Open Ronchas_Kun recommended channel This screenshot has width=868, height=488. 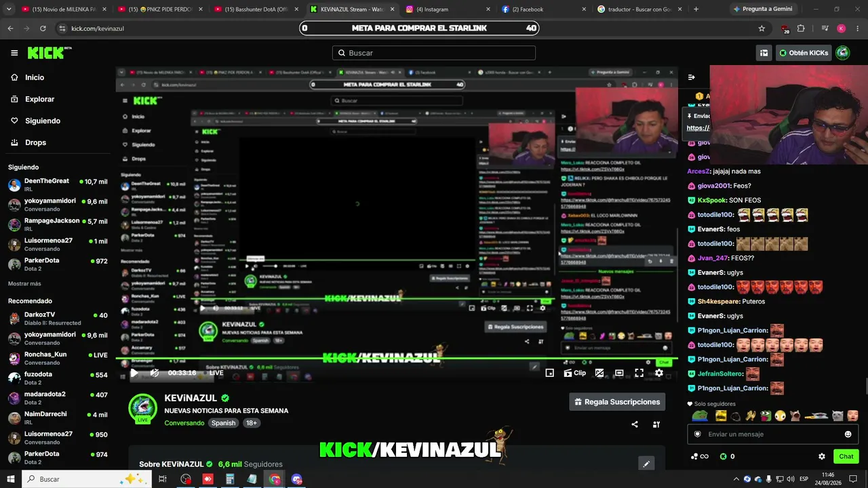(58, 358)
